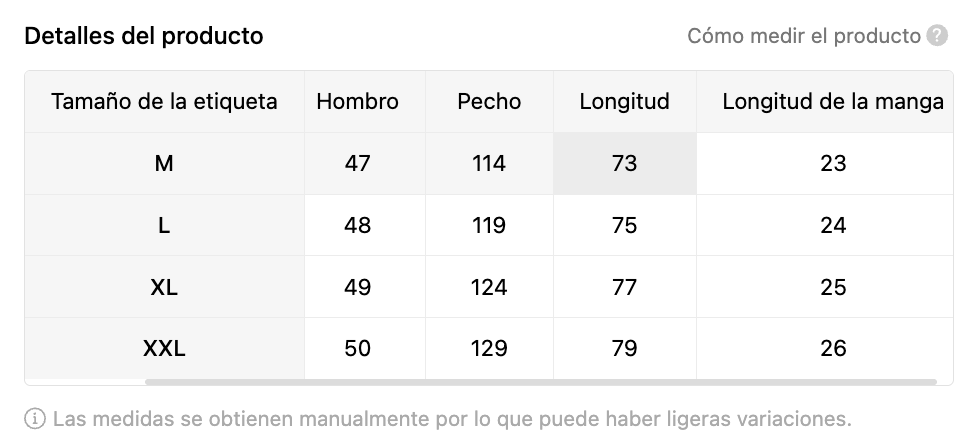Viewport: 964px width, 444px height.
Task: Click the 'Longitud' column header
Action: pos(624,101)
